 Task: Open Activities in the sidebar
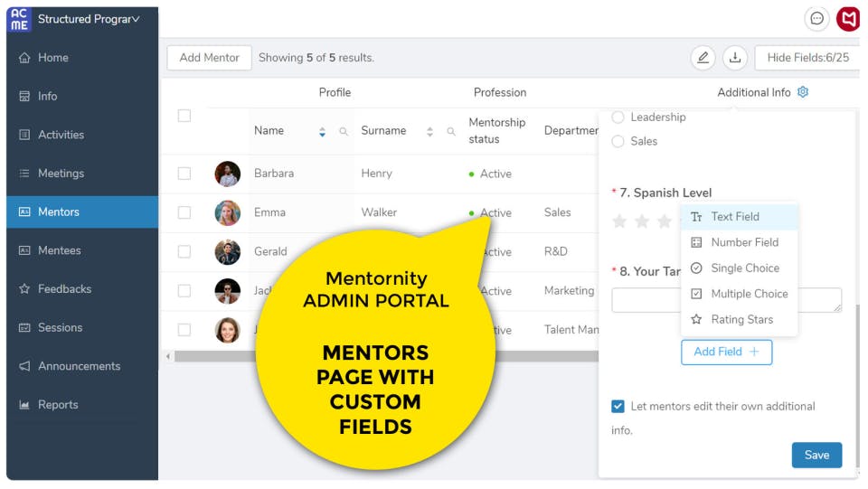point(82,135)
